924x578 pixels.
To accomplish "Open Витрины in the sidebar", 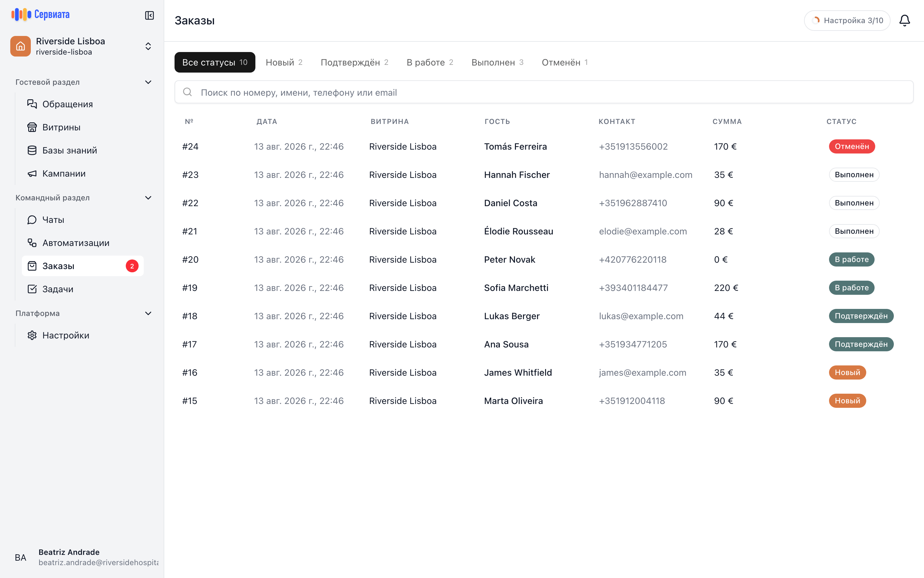I will click(83, 127).
